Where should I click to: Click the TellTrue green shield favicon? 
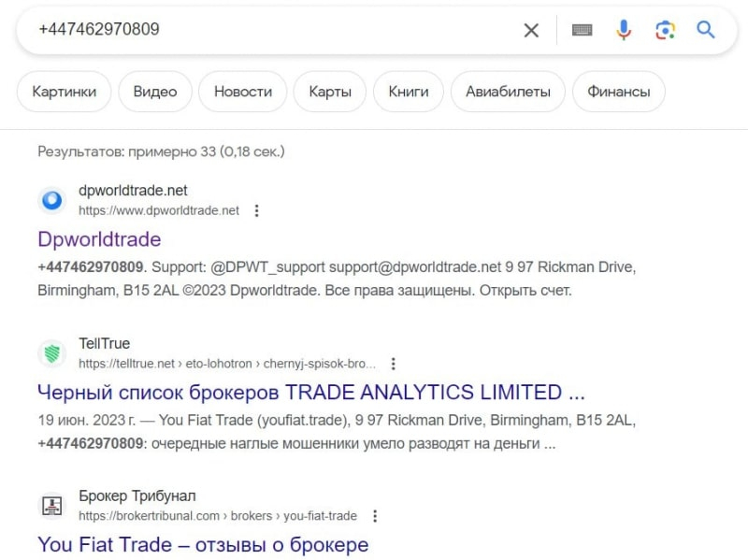point(52,353)
